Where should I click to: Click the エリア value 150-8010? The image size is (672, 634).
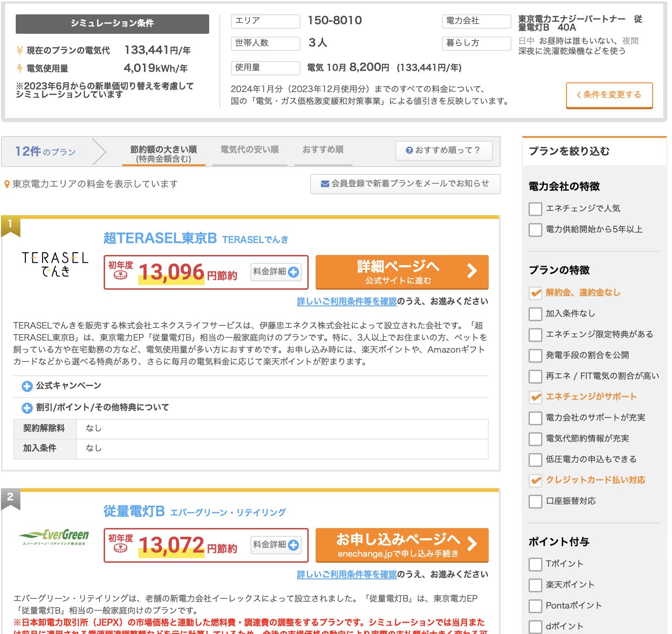pos(335,21)
